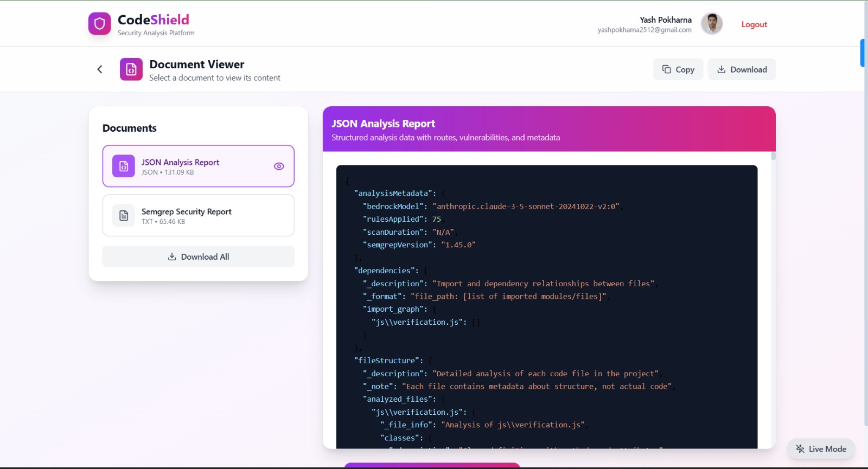Open the user profile avatar

click(x=712, y=24)
